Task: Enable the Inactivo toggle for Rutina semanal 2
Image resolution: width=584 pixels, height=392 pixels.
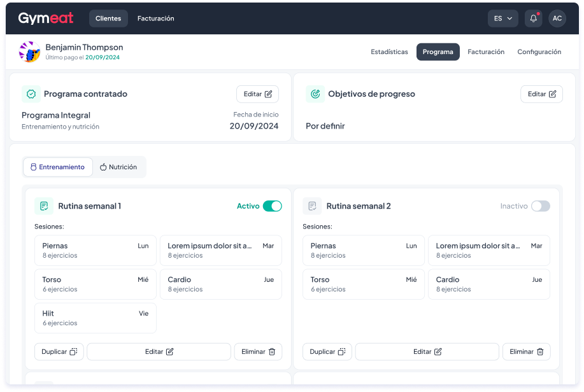Action: (540, 206)
